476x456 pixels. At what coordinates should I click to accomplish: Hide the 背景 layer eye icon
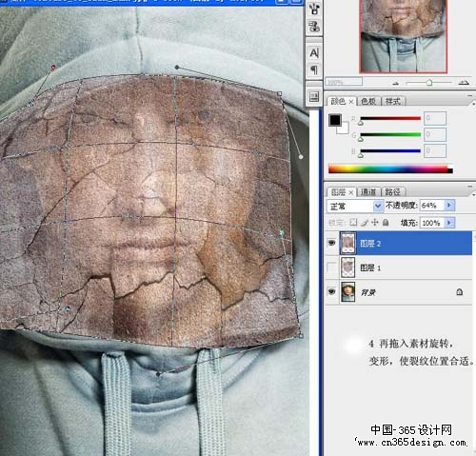(331, 291)
